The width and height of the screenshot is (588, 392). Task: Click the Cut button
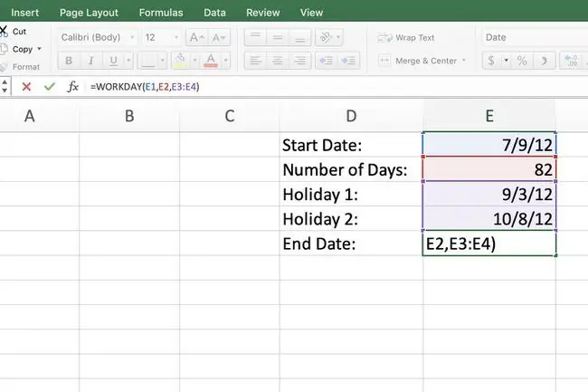14,32
